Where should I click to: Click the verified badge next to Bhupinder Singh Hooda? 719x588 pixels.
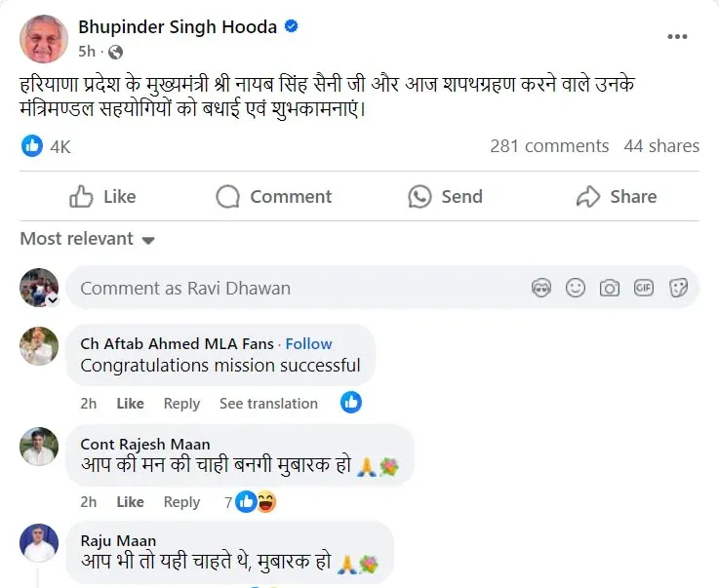click(x=291, y=27)
